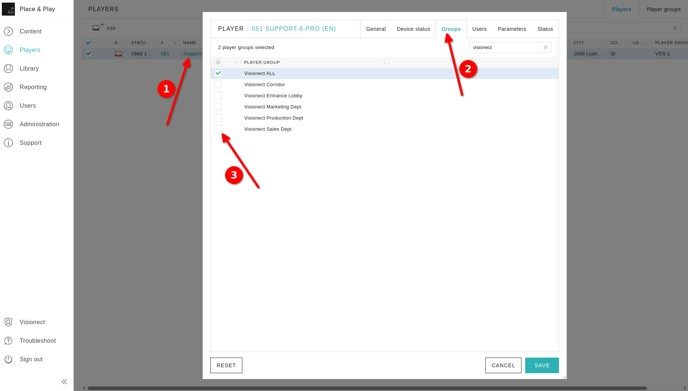Image resolution: width=688 pixels, height=391 pixels.
Task: Check the Visionect Marketing Dept group
Action: tap(218, 107)
